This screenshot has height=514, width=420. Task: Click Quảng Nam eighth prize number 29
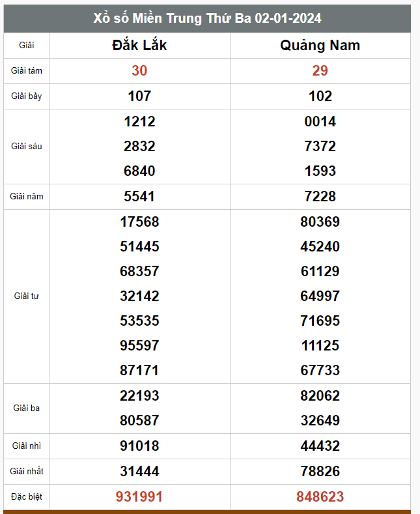[320, 71]
